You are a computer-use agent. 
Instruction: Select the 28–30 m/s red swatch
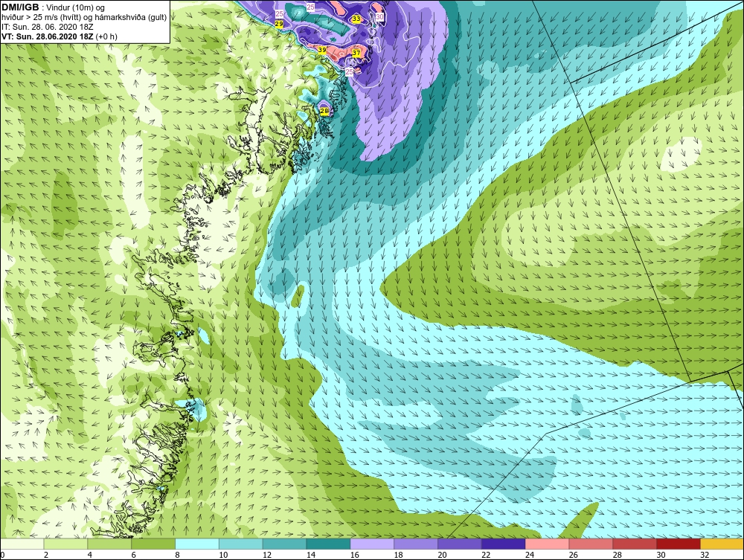pos(635,544)
